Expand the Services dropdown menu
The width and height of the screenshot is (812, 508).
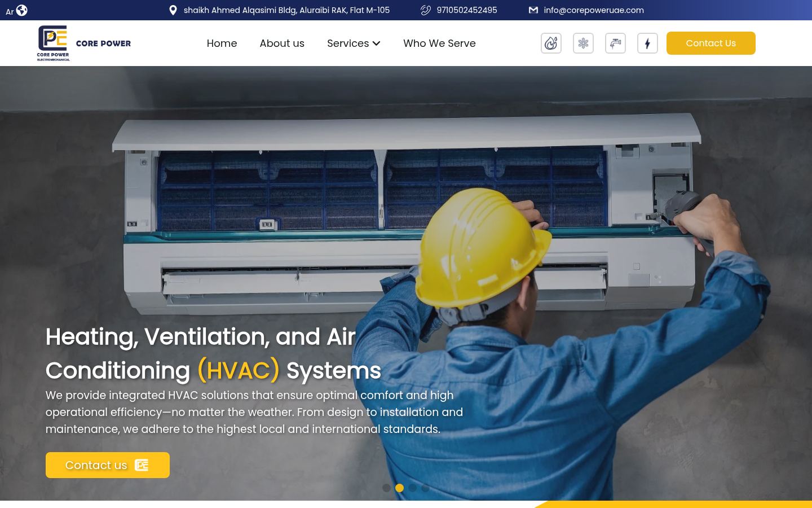[354, 43]
